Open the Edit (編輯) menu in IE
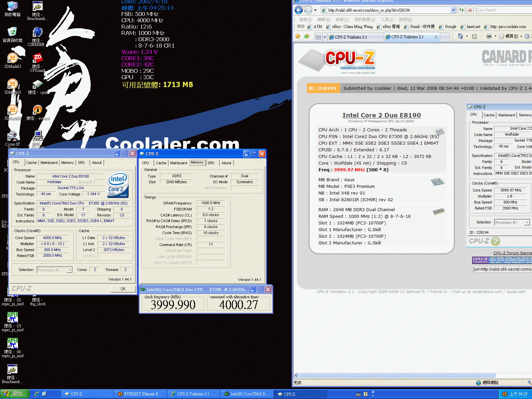 coord(324,20)
